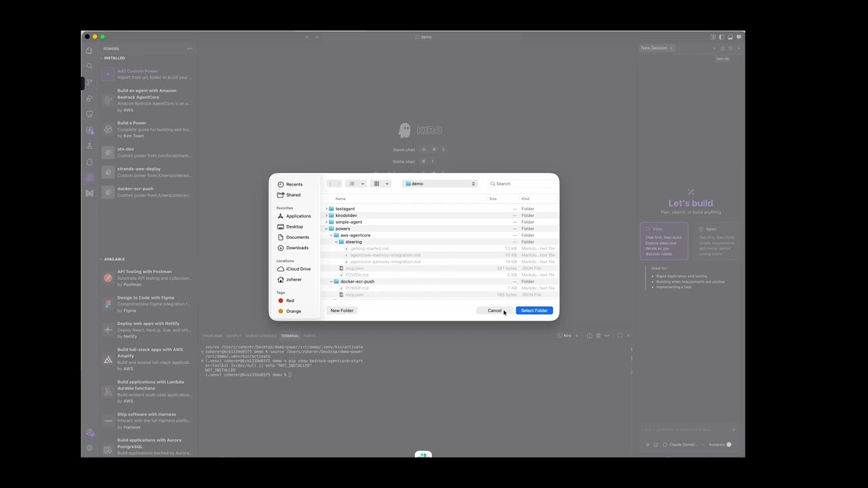
Task: Open Shared in the dialog sidebar
Action: (x=290, y=195)
